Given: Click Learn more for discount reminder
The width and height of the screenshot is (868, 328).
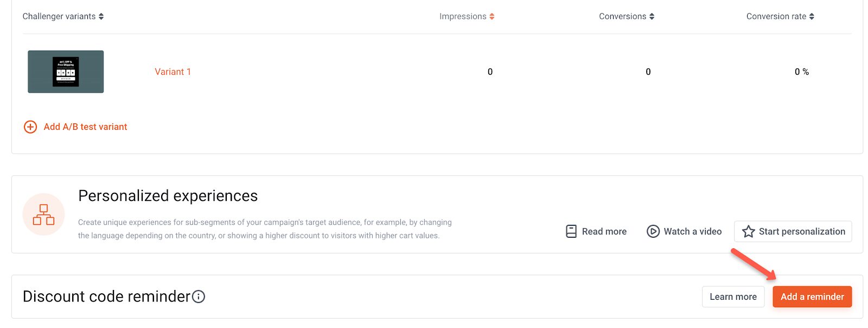Looking at the screenshot, I should tap(733, 297).
